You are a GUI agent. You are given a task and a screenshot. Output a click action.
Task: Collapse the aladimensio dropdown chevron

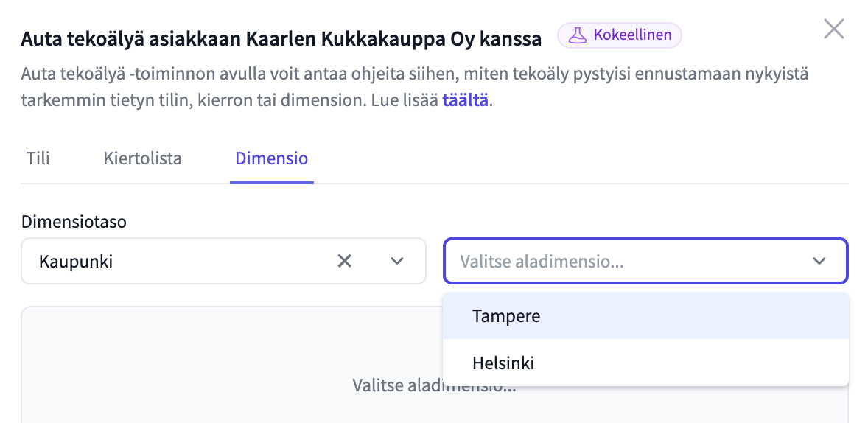tap(819, 261)
